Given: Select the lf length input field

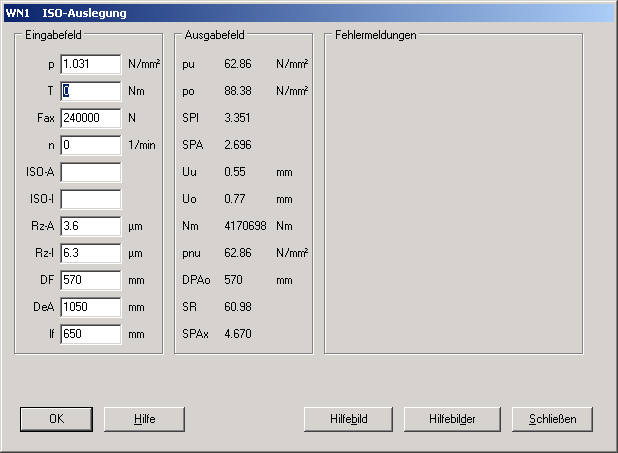Looking at the screenshot, I should (90, 334).
